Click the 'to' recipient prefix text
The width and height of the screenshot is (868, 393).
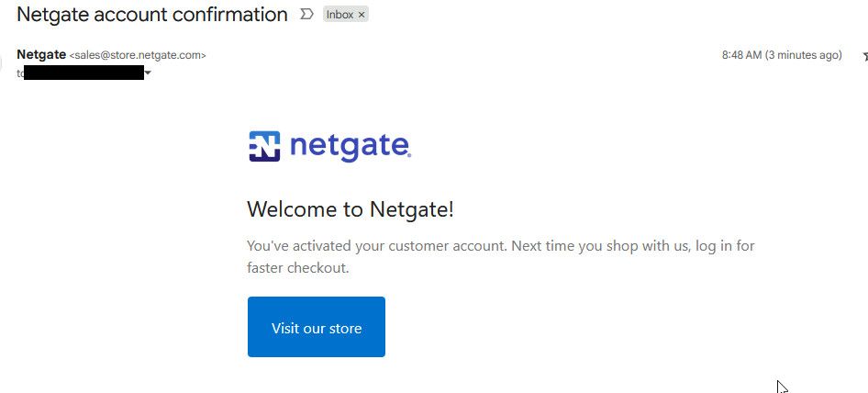[20, 73]
